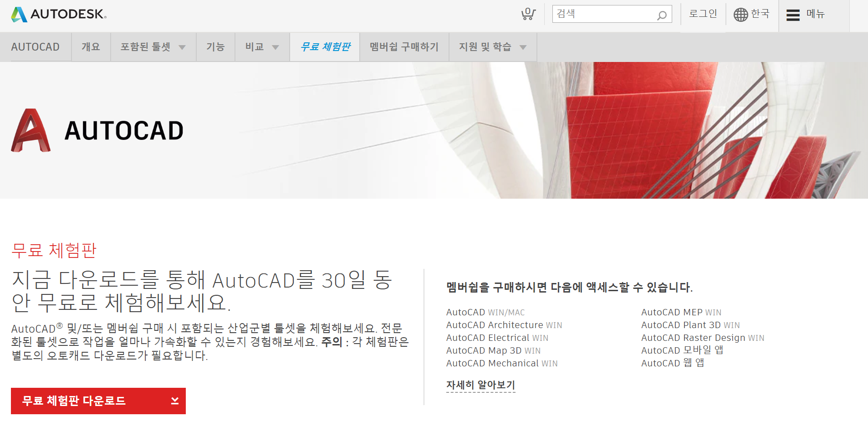The width and height of the screenshot is (868, 432).
Task: Click the search magnifier icon
Action: click(x=662, y=15)
